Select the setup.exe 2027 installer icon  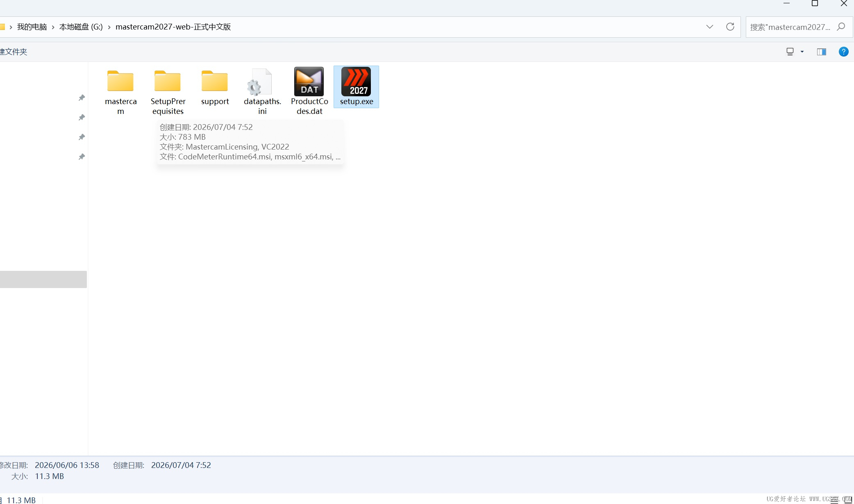pyautogui.click(x=356, y=82)
